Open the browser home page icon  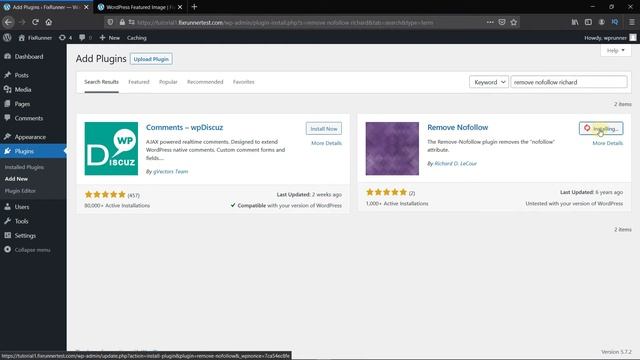tap(49, 22)
